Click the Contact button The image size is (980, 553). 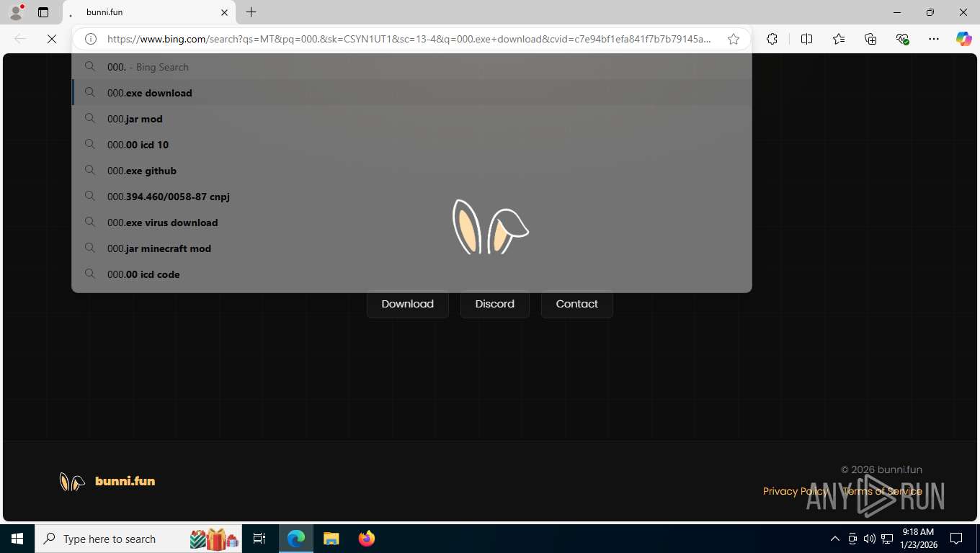point(577,304)
